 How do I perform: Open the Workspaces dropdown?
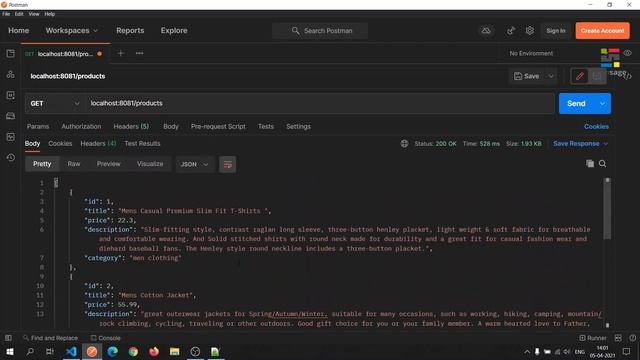tap(71, 31)
